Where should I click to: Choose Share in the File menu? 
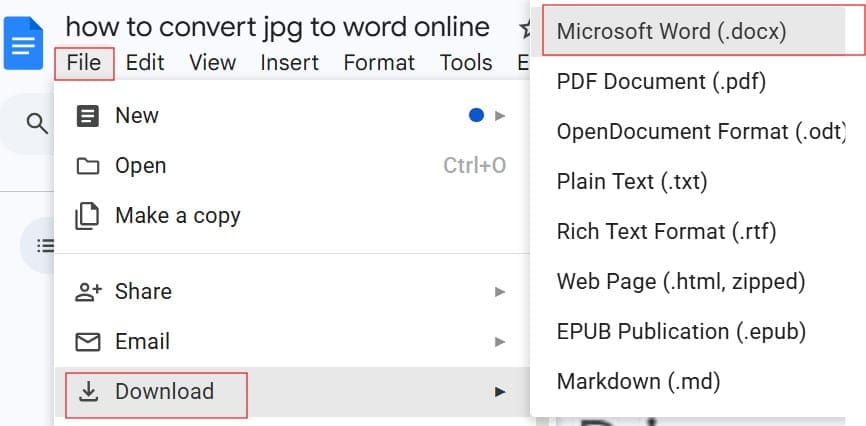point(292,292)
